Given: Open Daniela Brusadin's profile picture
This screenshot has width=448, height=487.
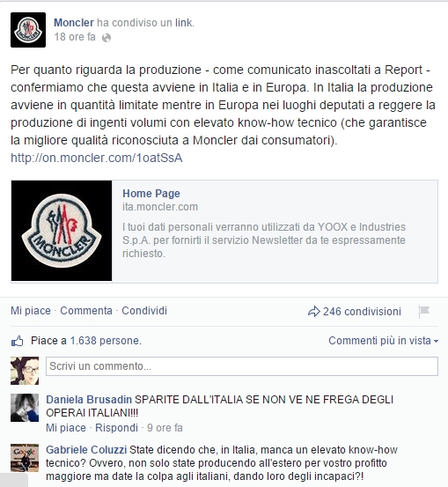Looking at the screenshot, I should 25,408.
